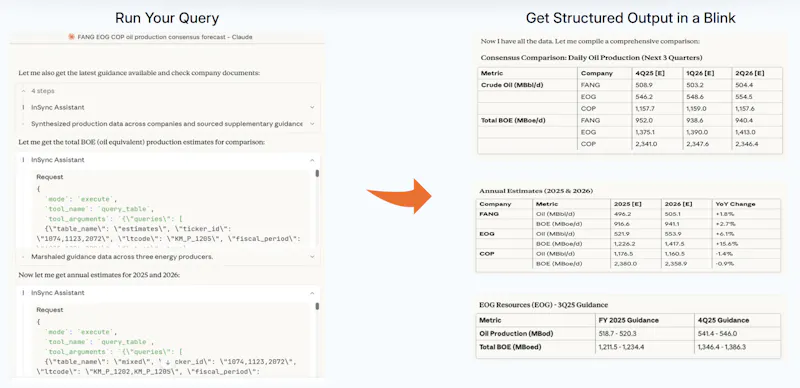Select the cell showing 952.0

tap(657, 120)
